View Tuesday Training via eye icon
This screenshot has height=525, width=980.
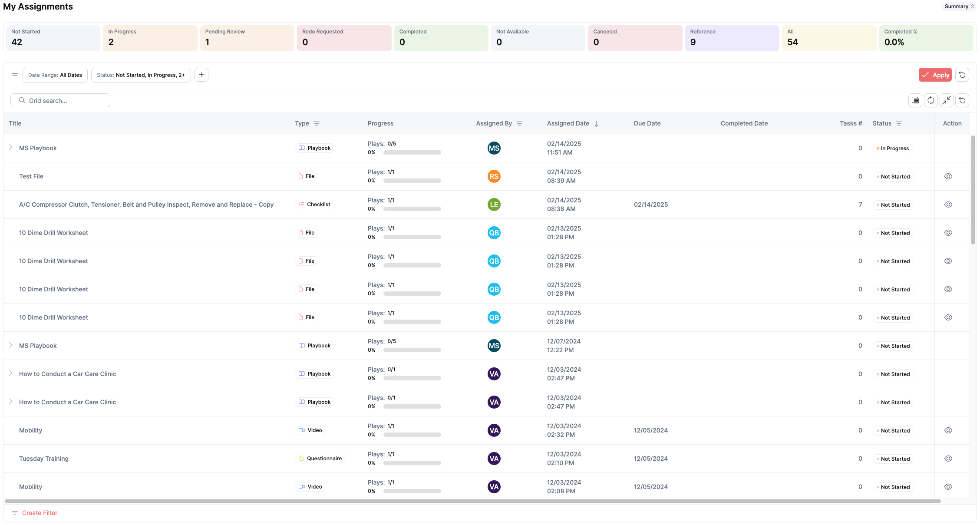pyautogui.click(x=948, y=459)
